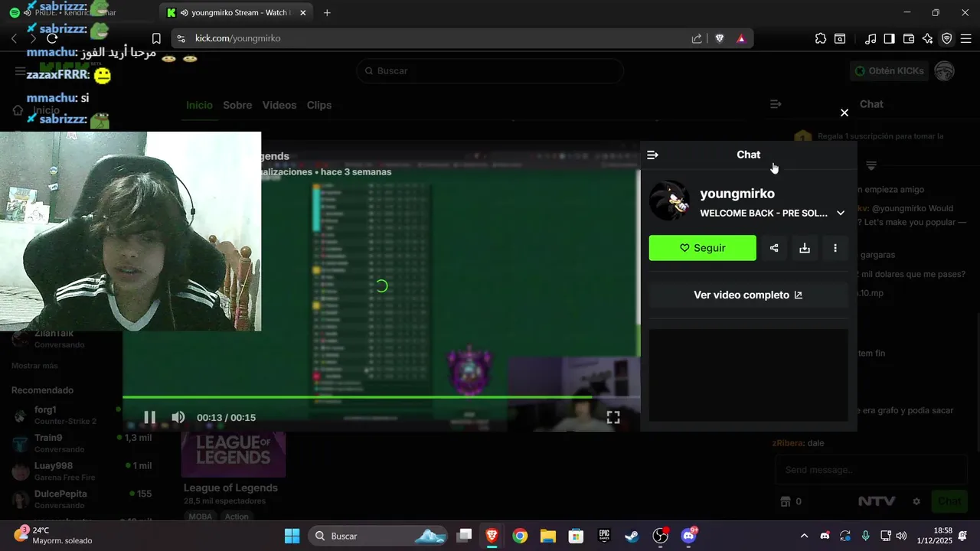The width and height of the screenshot is (980, 551).
Task: Open the Kick user profile avatar
Action: (x=945, y=71)
